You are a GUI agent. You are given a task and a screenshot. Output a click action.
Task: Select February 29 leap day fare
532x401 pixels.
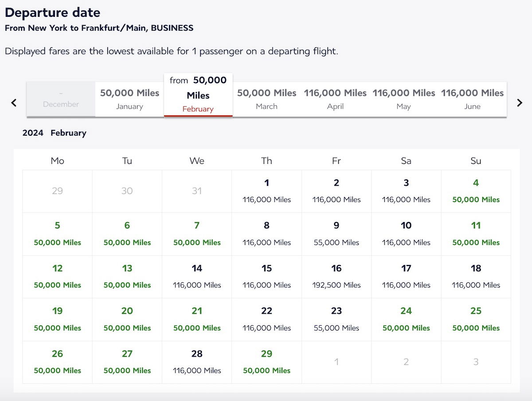266,362
